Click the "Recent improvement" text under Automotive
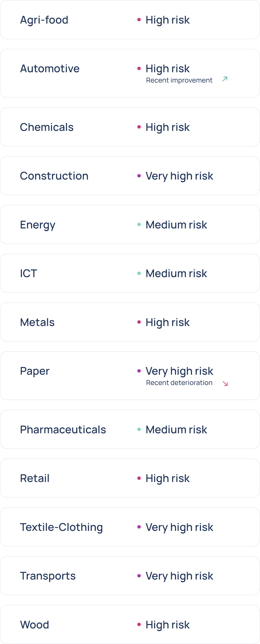This screenshot has height=644, width=260. [179, 80]
